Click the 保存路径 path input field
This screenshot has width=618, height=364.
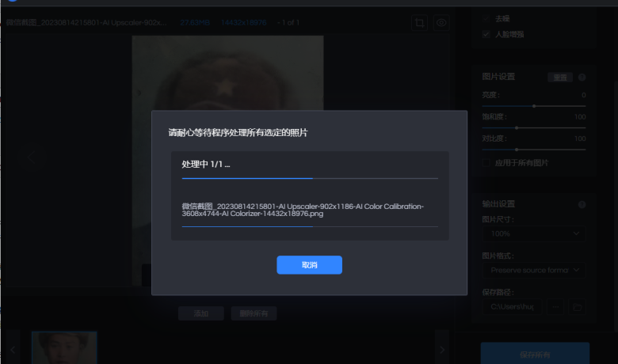pyautogui.click(x=512, y=306)
